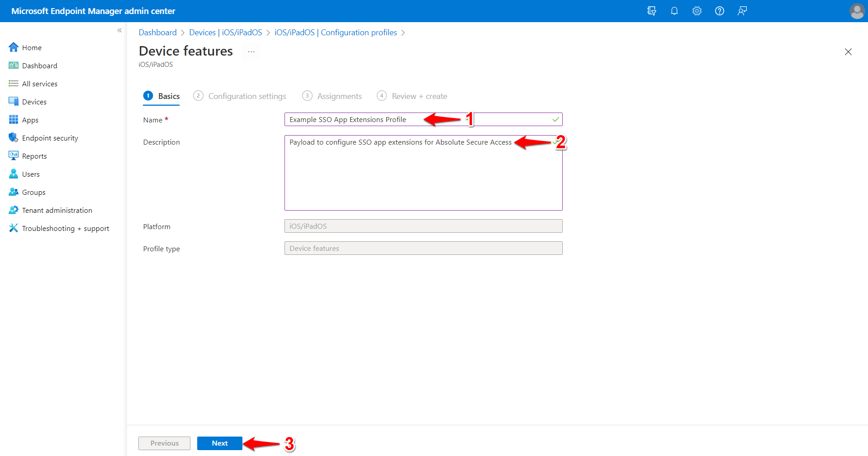Open the notifications bell

[674, 11]
